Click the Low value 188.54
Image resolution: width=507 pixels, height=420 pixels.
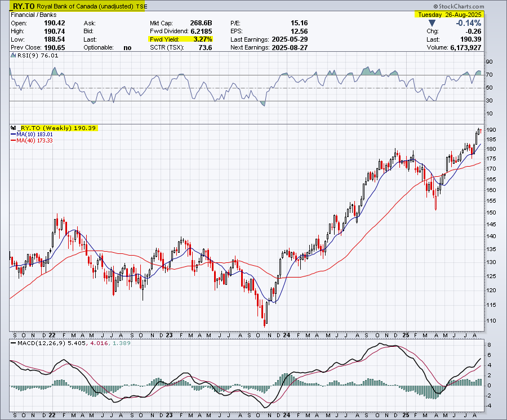coord(54,39)
